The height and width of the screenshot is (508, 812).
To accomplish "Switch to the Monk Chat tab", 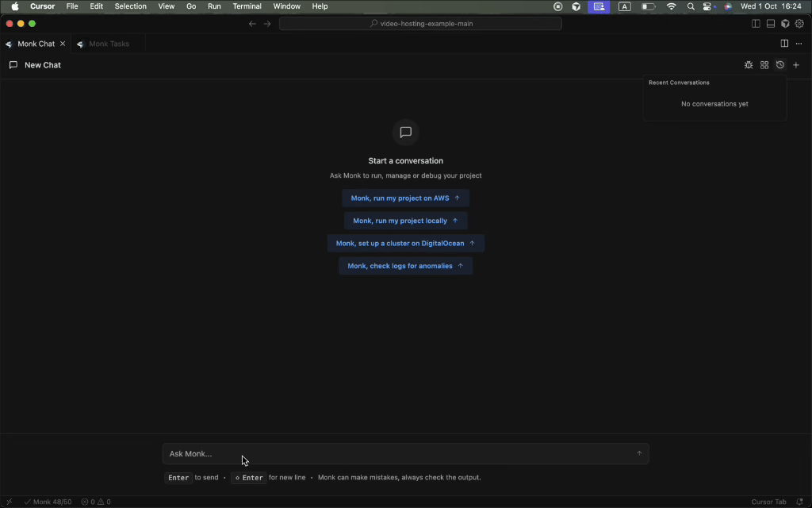I will click(x=36, y=44).
